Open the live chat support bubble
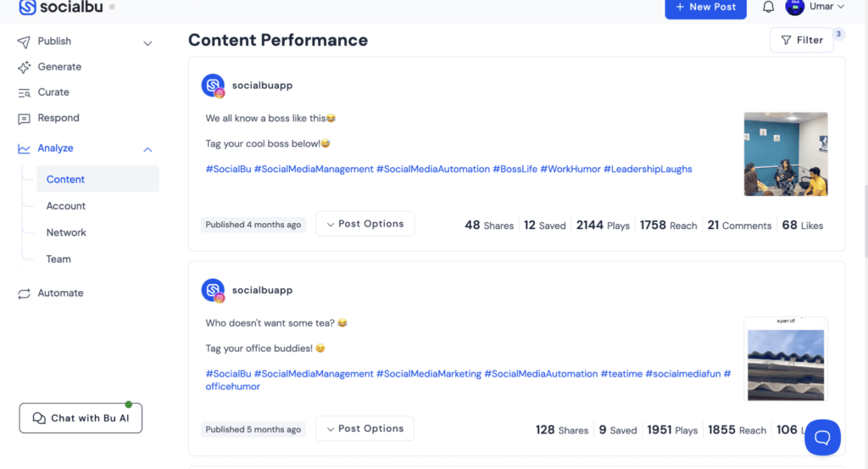 pyautogui.click(x=822, y=437)
